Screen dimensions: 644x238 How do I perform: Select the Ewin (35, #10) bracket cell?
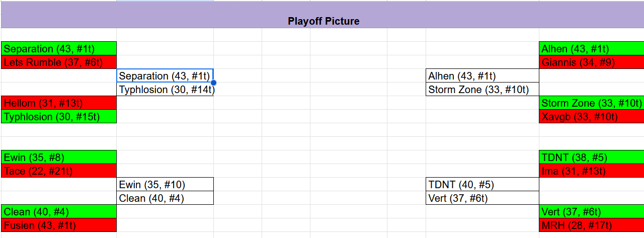[165, 185]
